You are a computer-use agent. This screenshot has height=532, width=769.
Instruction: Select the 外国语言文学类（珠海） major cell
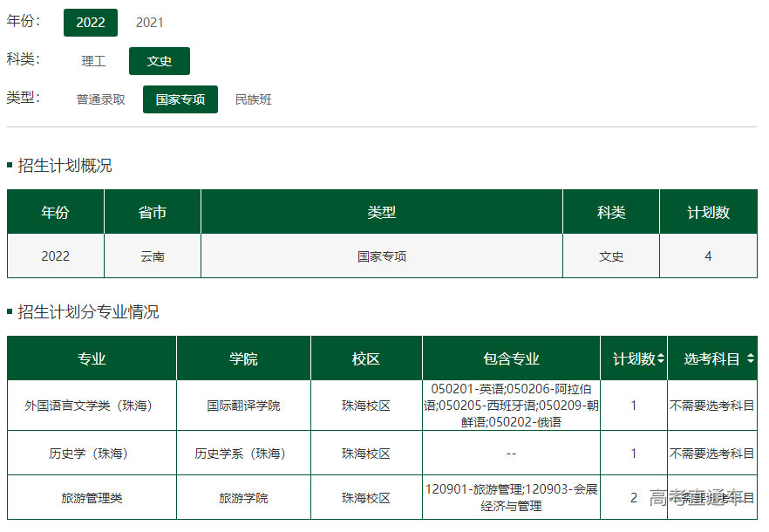coord(92,406)
